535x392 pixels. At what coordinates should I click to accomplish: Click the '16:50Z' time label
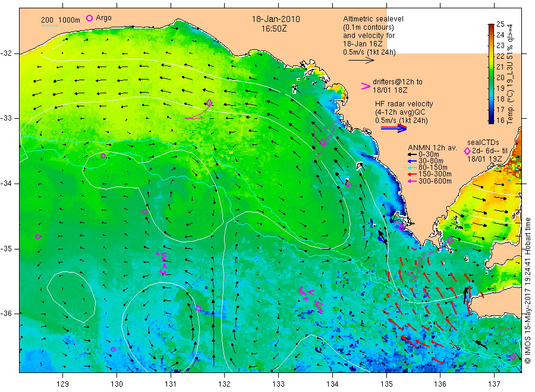tap(274, 29)
